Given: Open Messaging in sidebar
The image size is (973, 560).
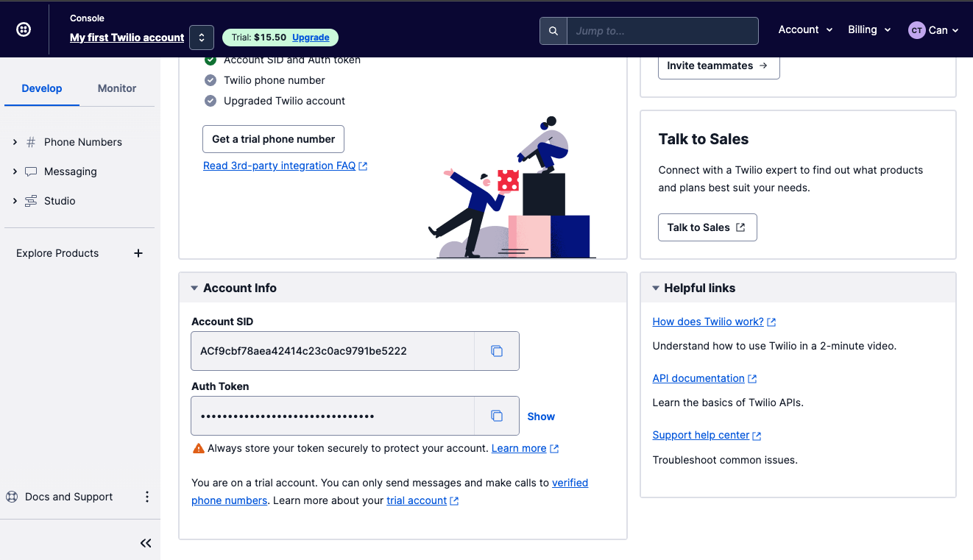Looking at the screenshot, I should [x=71, y=171].
